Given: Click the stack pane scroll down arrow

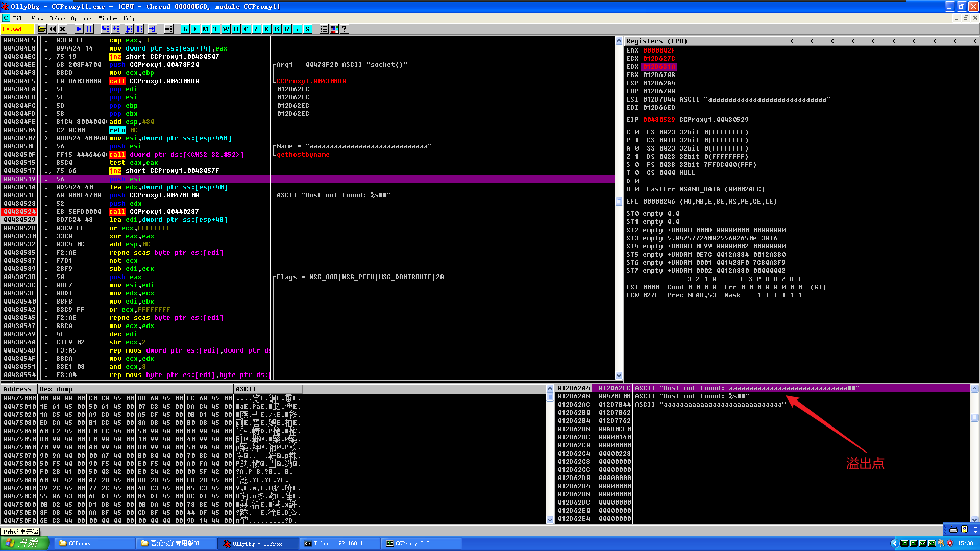Looking at the screenshot, I should tap(974, 520).
